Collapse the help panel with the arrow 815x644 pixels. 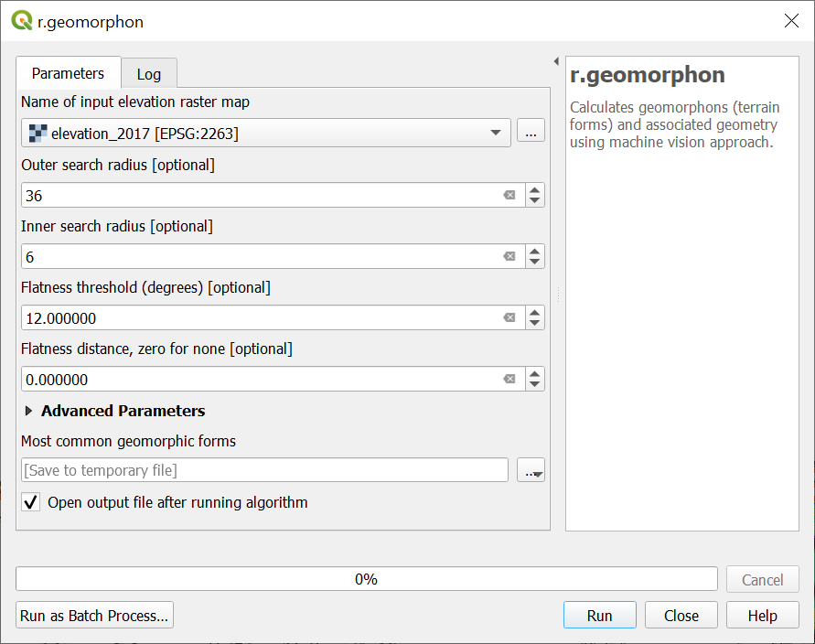coord(556,61)
